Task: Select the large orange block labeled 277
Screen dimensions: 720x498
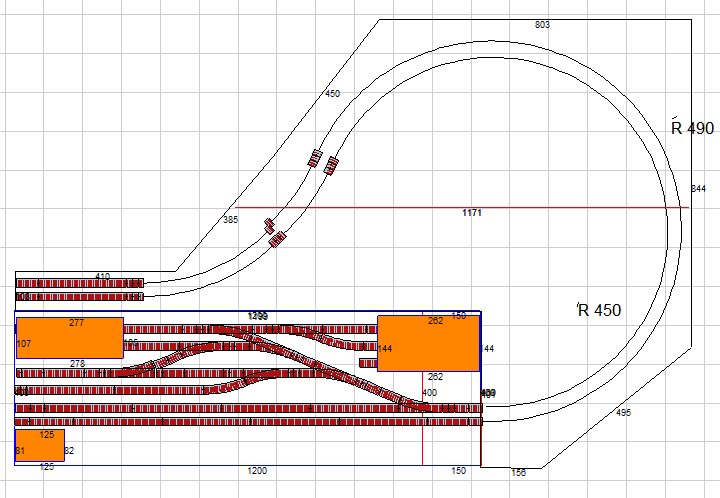Action: point(69,338)
